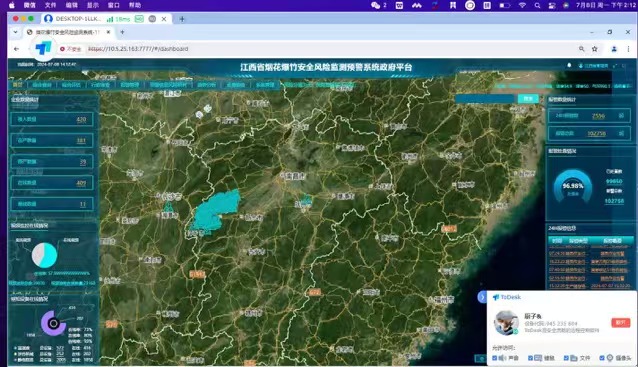
Task: Click the 不安全 security warning chip
Action: 71,49
